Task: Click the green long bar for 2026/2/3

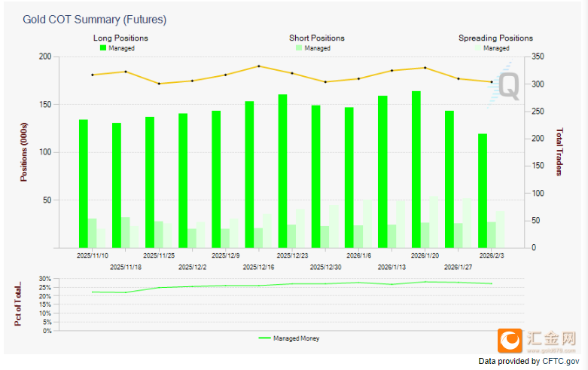Action: coord(483,190)
